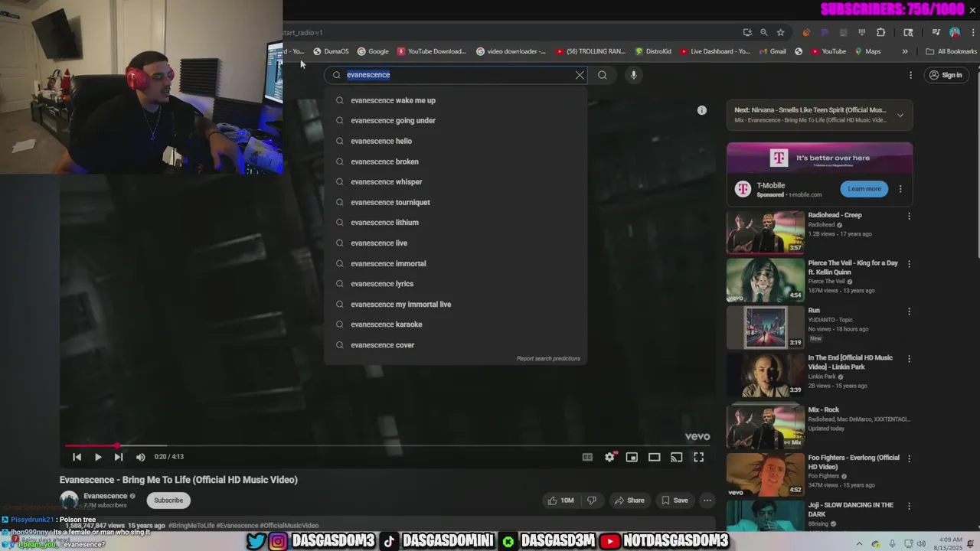Choose suggestion "evanescence my immortal live"
Image resolution: width=980 pixels, height=551 pixels.
click(x=456, y=305)
